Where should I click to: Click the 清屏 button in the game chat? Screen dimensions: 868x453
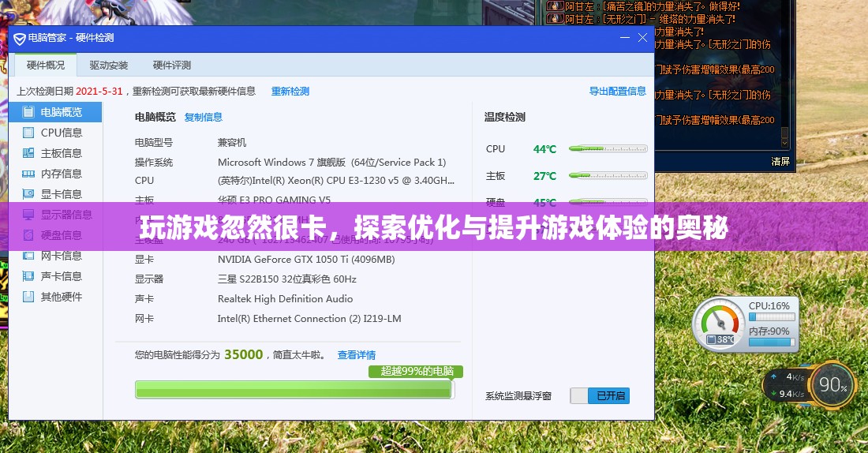(x=780, y=161)
